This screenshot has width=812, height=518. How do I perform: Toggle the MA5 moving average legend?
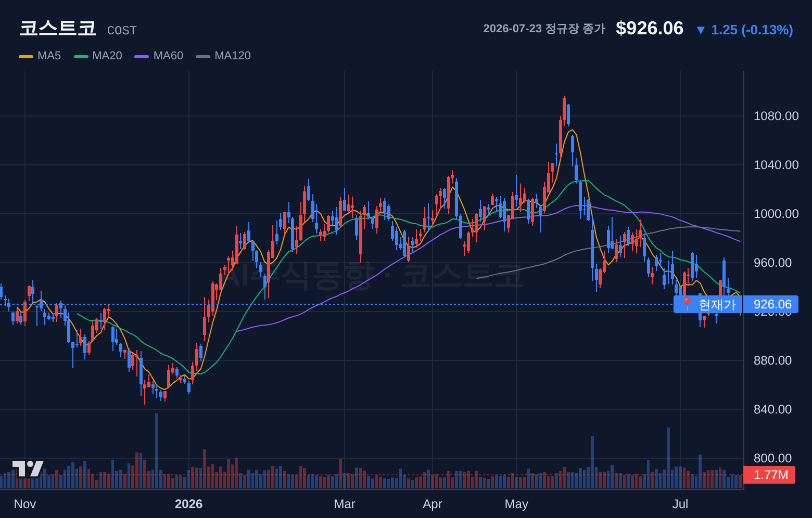[x=40, y=56]
